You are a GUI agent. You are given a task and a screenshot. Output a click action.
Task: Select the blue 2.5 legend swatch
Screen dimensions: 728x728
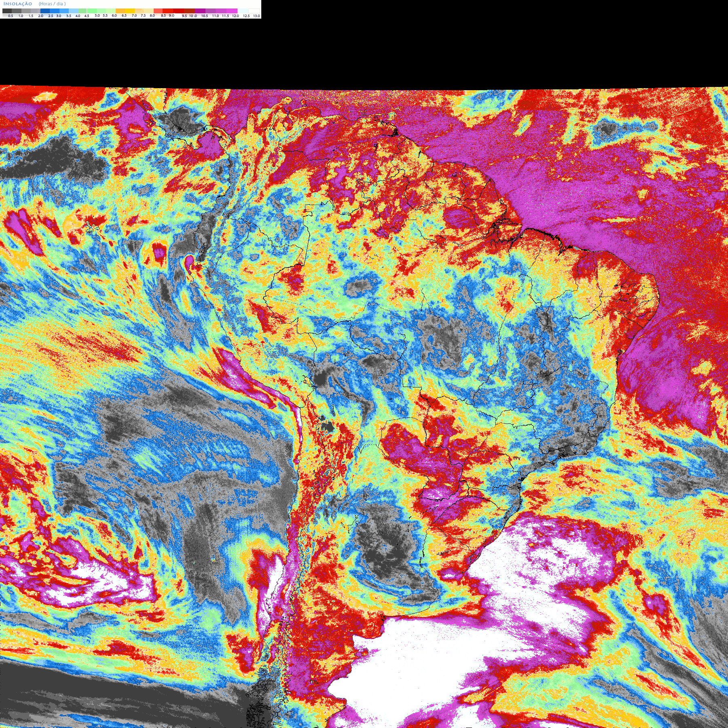(45, 11)
